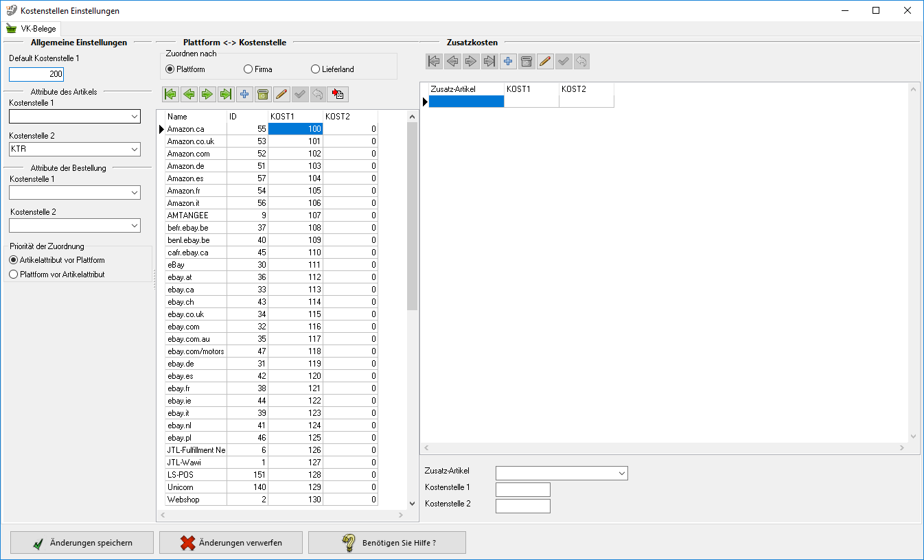Jump to last platform record (green arrow)
The height and width of the screenshot is (560, 924).
coord(225,94)
